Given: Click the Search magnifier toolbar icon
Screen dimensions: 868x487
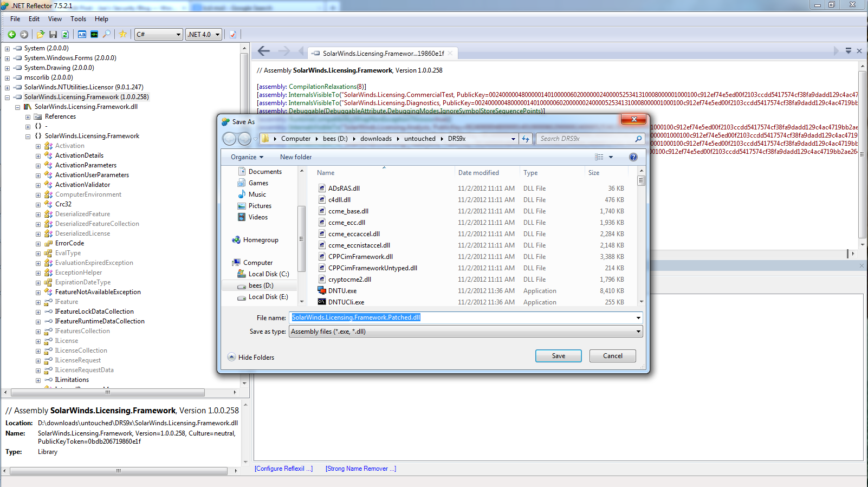Looking at the screenshot, I should (107, 34).
